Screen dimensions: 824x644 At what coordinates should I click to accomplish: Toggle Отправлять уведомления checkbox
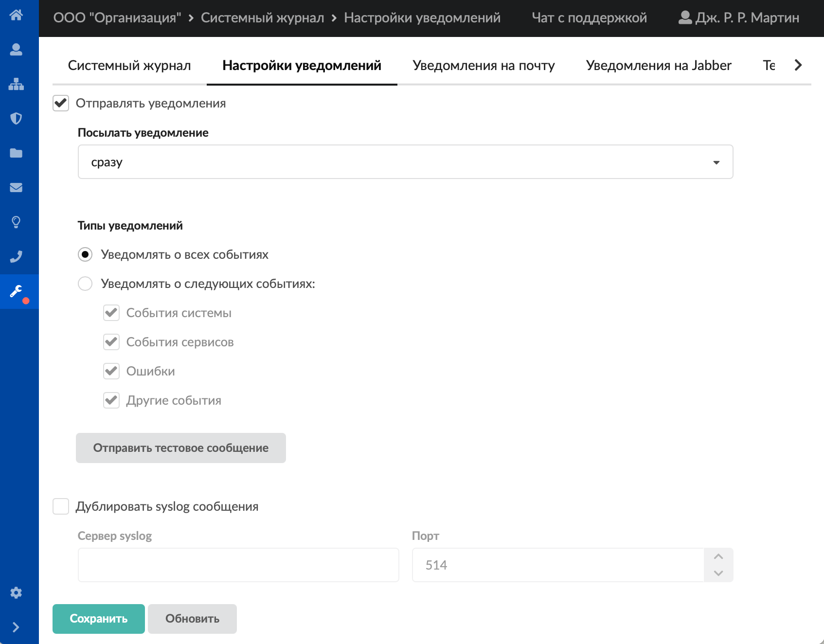61,103
